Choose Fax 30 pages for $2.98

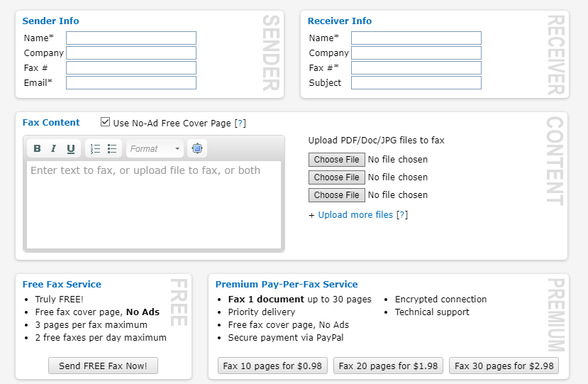504,366
